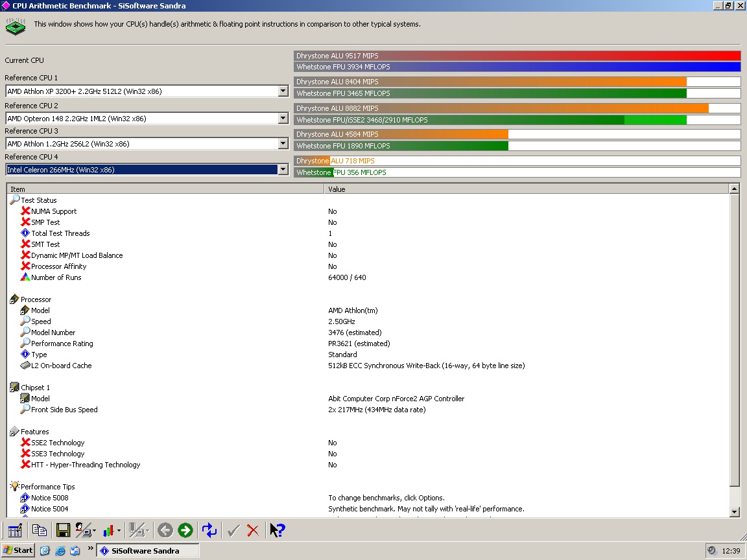Click the first quick launch icon beside Start
Image resolution: width=747 pixels, height=560 pixels.
(45, 550)
